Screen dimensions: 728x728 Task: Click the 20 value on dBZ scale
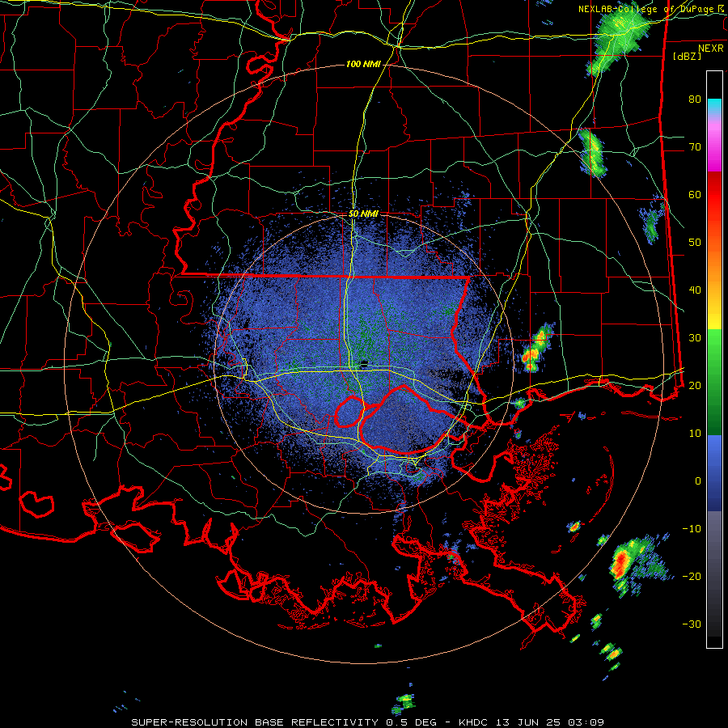[x=695, y=386]
